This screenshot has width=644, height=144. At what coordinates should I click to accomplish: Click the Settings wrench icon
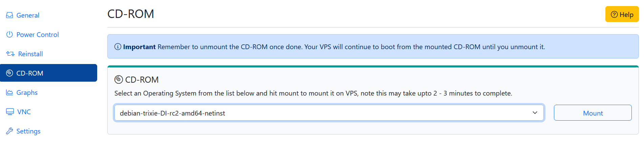pos(9,131)
